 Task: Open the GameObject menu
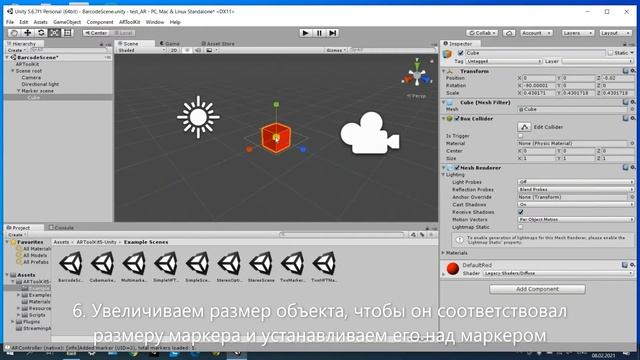(x=67, y=22)
